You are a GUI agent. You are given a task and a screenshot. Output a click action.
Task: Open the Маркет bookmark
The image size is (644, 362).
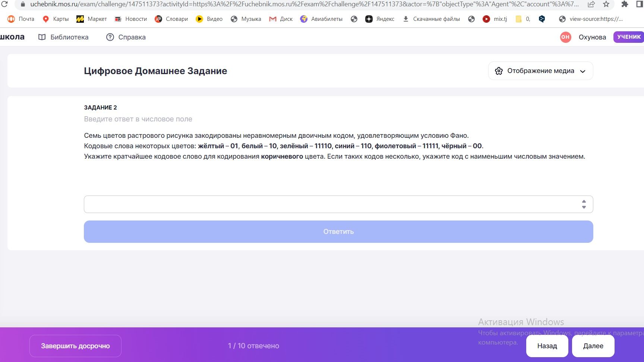click(91, 19)
